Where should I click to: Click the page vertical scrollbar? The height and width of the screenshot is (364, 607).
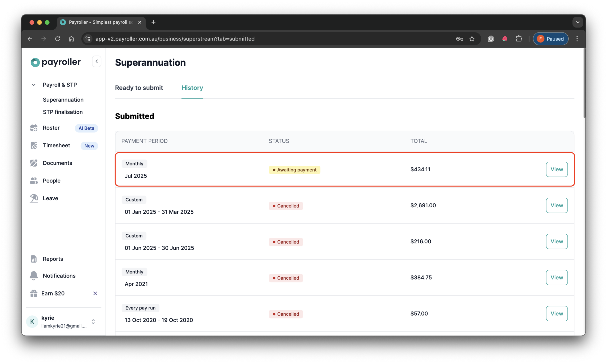click(584, 83)
